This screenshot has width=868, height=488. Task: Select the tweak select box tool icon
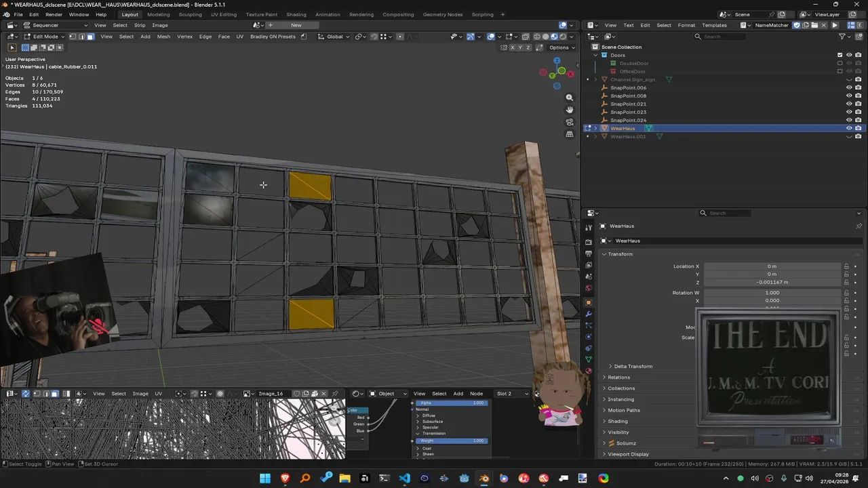pyautogui.click(x=12, y=47)
